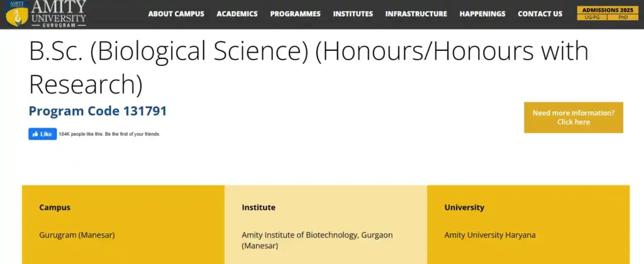The height and width of the screenshot is (264, 644).
Task: Choose the UG-PG admissions option
Action: [592, 17]
